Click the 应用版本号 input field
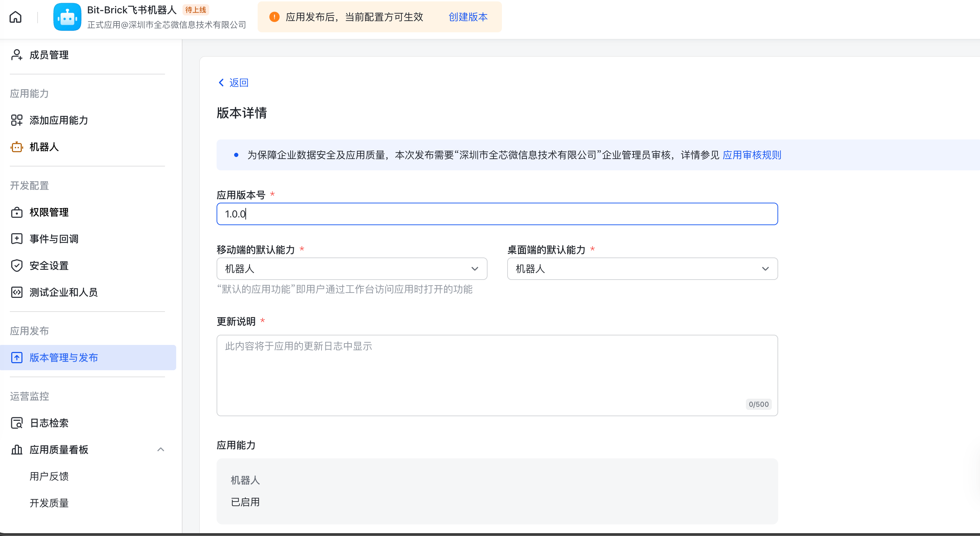980x536 pixels. pos(497,214)
